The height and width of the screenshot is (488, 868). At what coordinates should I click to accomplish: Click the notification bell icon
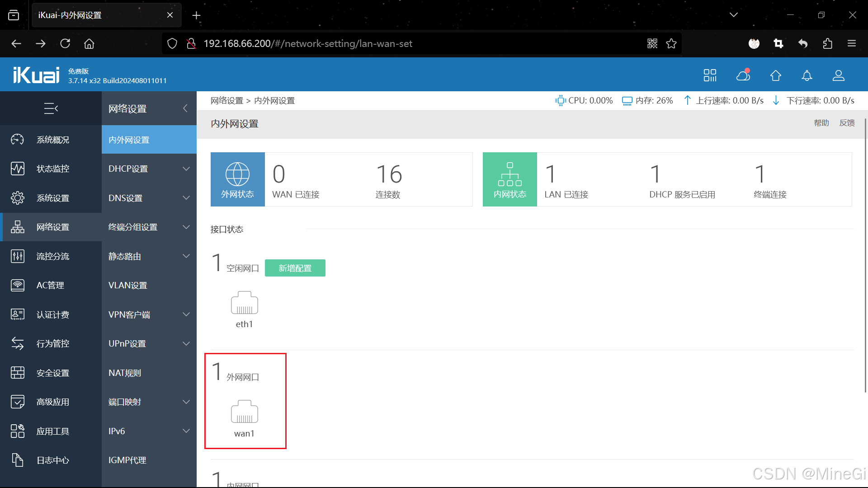807,75
